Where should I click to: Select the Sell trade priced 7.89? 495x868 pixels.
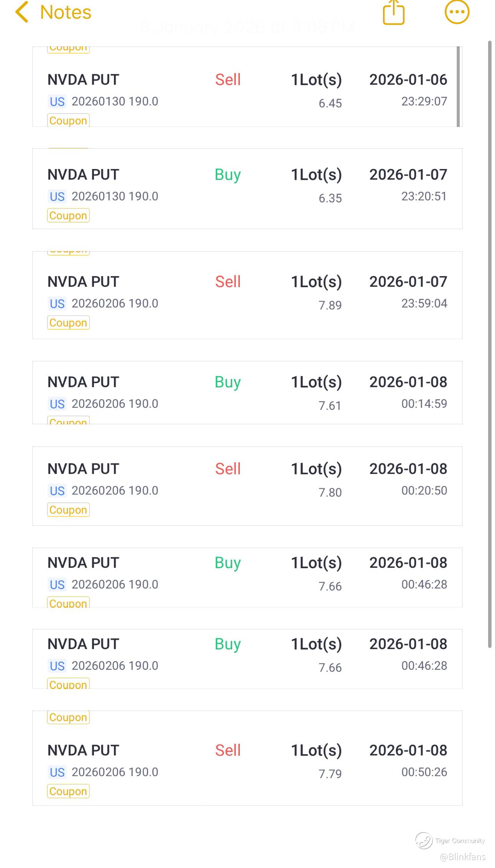click(x=247, y=295)
